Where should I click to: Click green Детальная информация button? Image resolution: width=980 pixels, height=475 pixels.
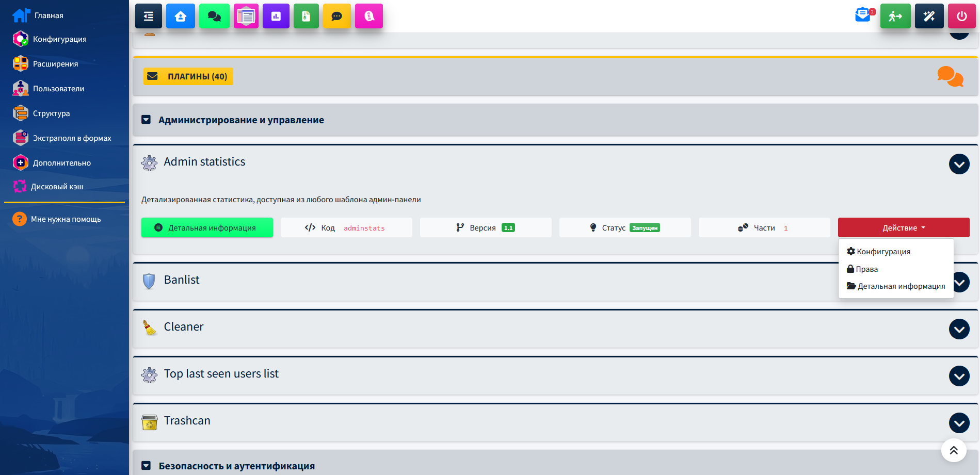click(x=207, y=227)
